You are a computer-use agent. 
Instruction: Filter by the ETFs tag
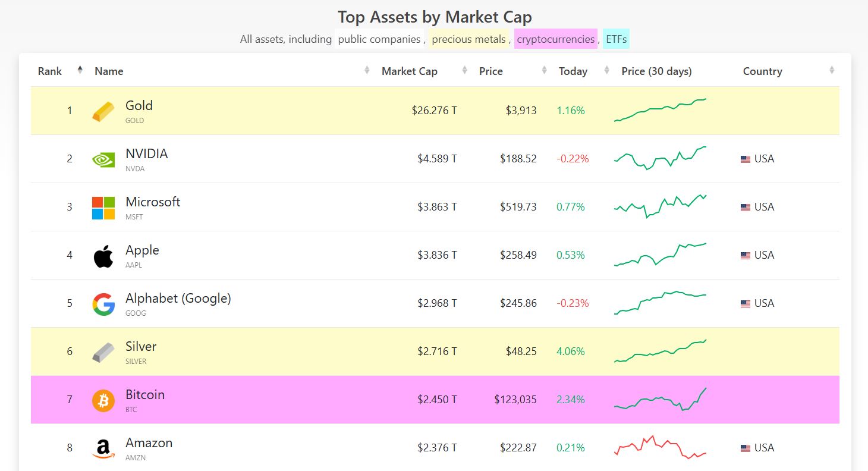click(617, 39)
